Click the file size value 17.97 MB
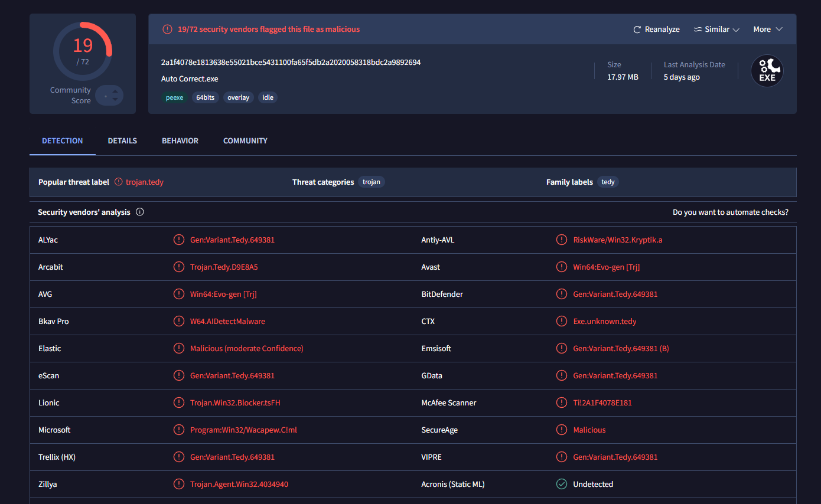Image resolution: width=821 pixels, height=504 pixels. point(623,77)
